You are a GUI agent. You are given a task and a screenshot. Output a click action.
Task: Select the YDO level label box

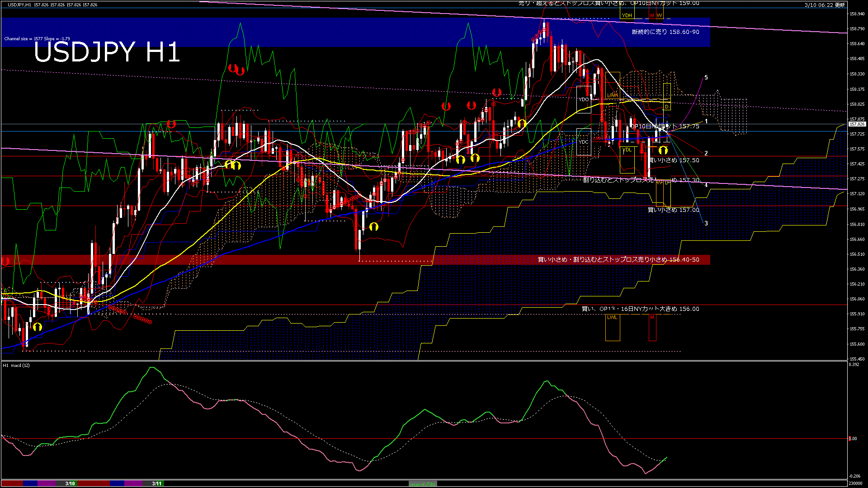(584, 99)
